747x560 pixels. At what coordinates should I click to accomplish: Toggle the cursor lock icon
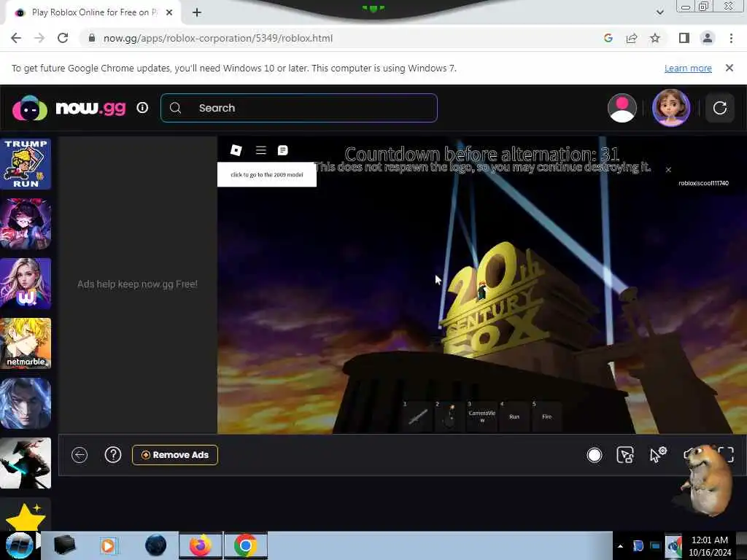pos(625,455)
